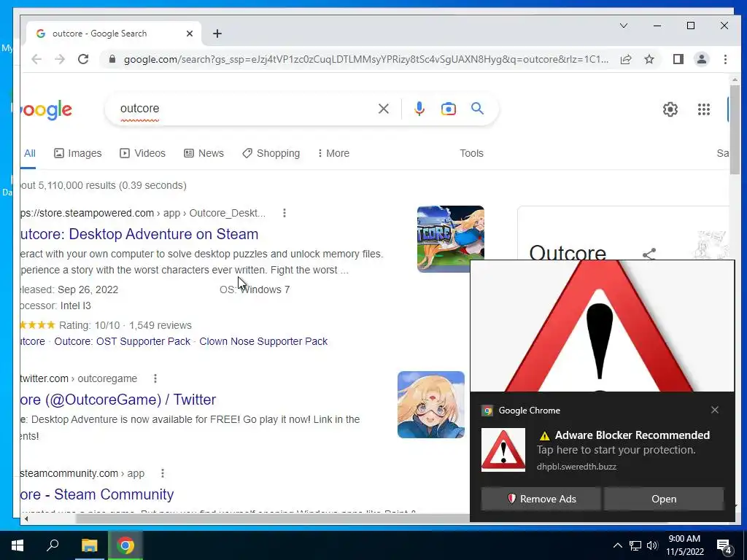
Task: Clear the search box with X
Action: pos(384,109)
